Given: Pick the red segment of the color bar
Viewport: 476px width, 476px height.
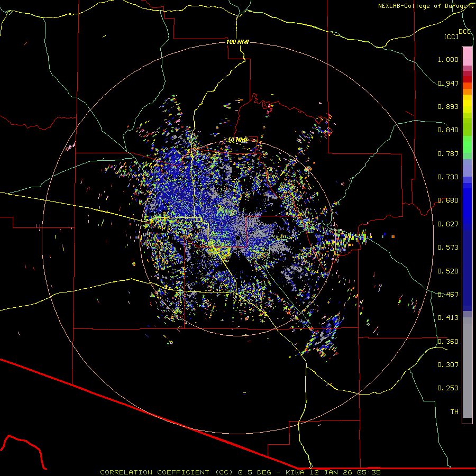Looking at the screenshot, I should tap(467, 79).
